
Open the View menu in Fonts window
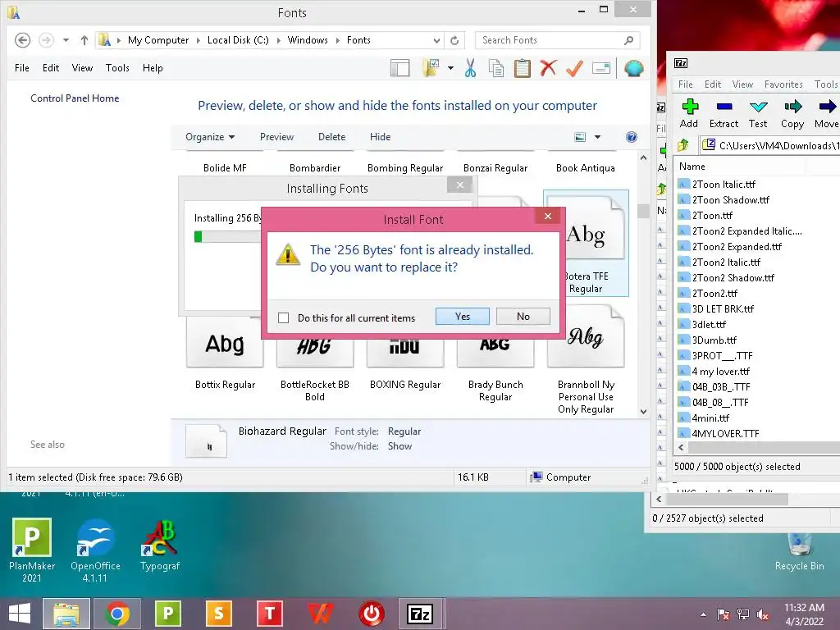[82, 68]
